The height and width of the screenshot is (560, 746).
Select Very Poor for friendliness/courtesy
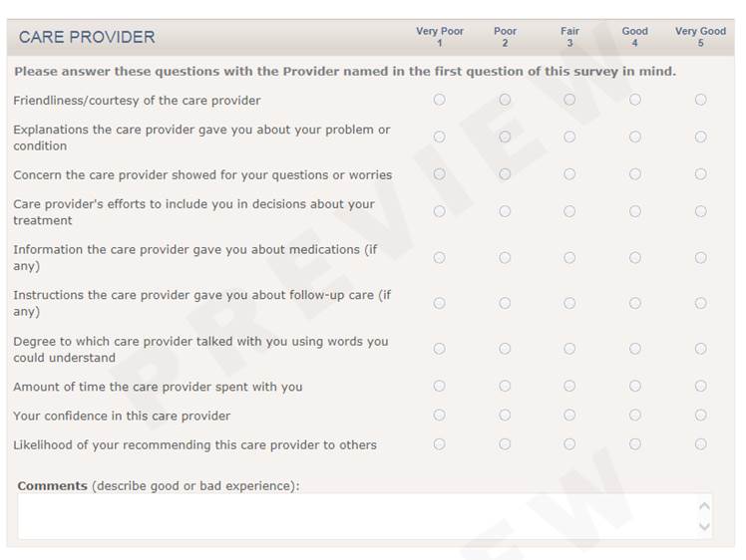tap(439, 100)
